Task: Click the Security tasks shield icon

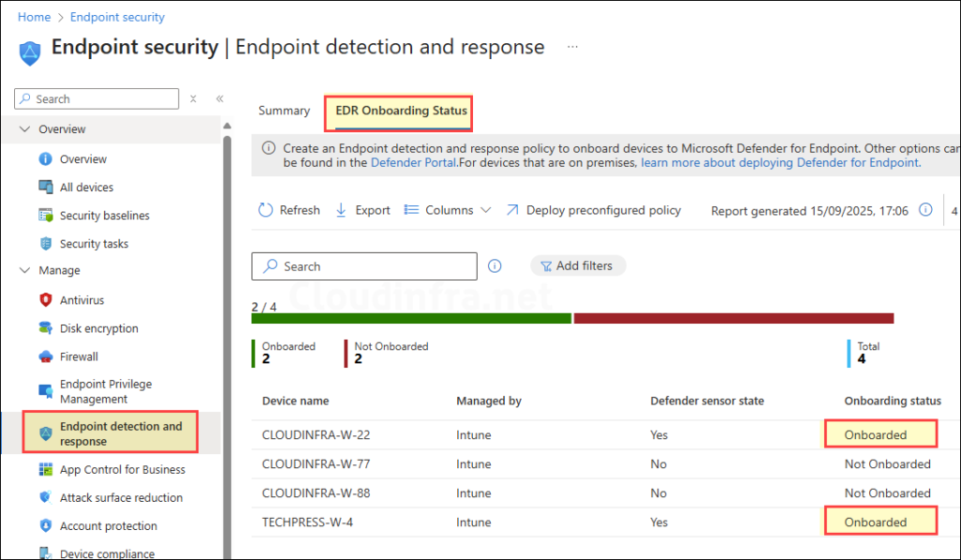Action: pyautogui.click(x=45, y=243)
